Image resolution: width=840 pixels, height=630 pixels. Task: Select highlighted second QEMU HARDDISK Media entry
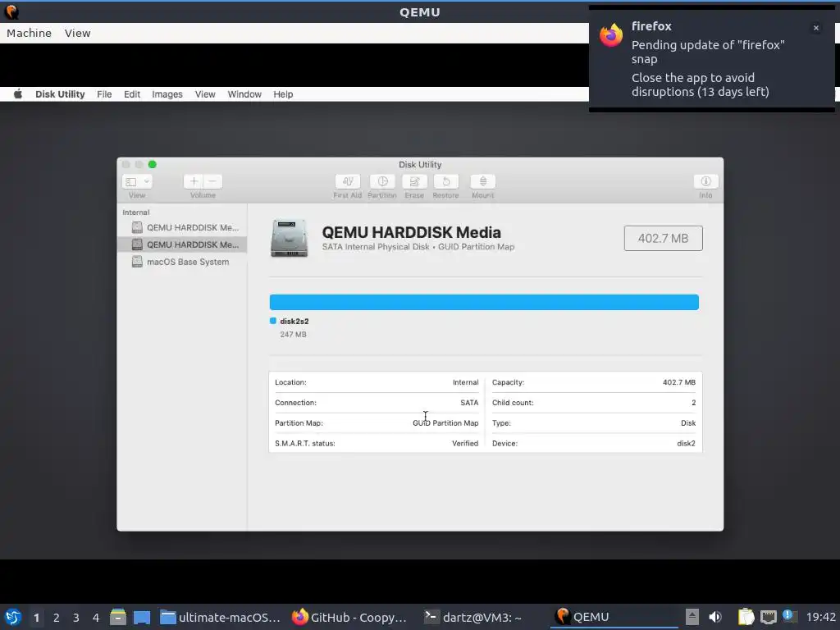[x=182, y=244]
